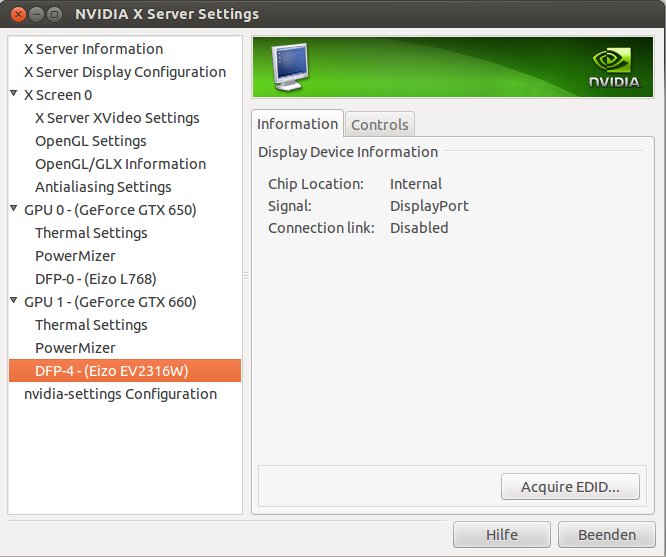Click the Beenden button
This screenshot has height=557, width=666.
[607, 534]
